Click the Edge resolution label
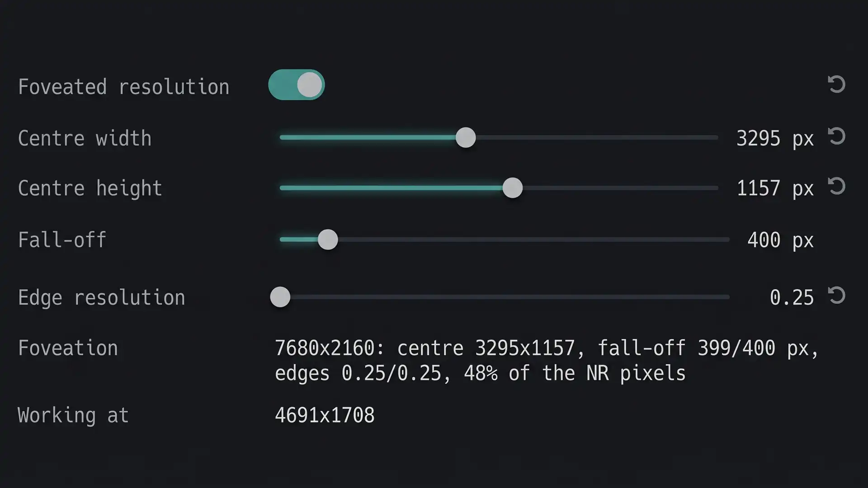868x488 pixels. (x=101, y=298)
